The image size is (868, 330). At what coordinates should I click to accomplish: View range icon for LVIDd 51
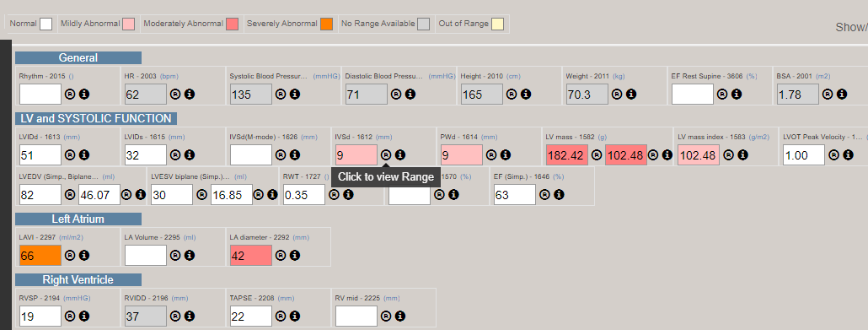[70, 155]
